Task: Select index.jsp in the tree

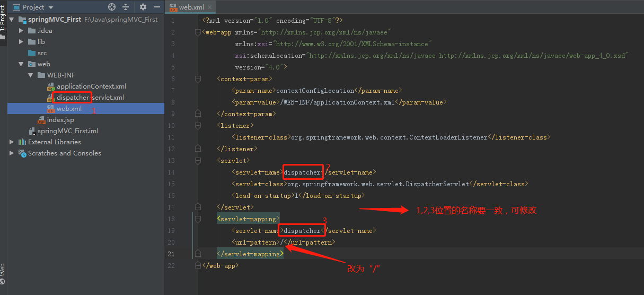Action: pos(60,120)
